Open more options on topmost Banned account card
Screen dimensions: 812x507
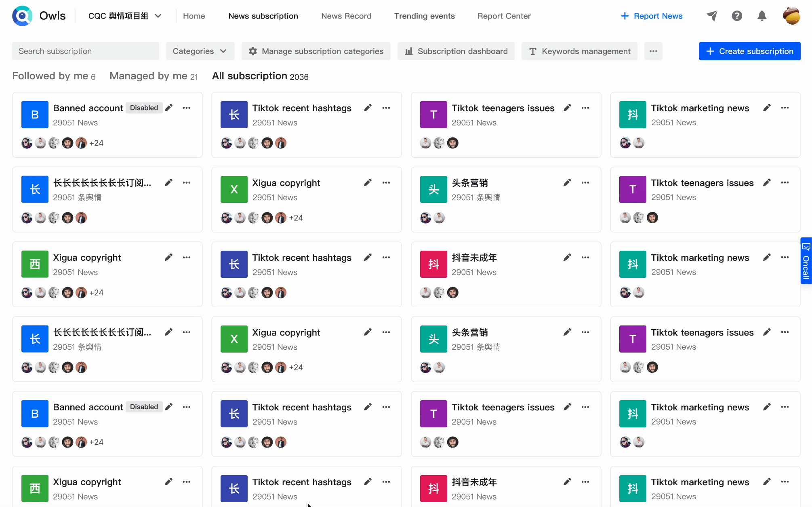(x=187, y=108)
